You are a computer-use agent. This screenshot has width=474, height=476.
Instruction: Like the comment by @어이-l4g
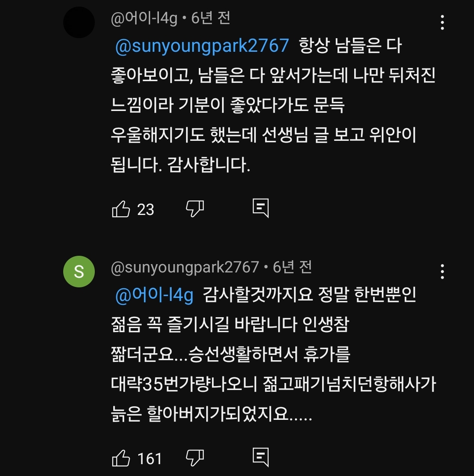tap(121, 209)
